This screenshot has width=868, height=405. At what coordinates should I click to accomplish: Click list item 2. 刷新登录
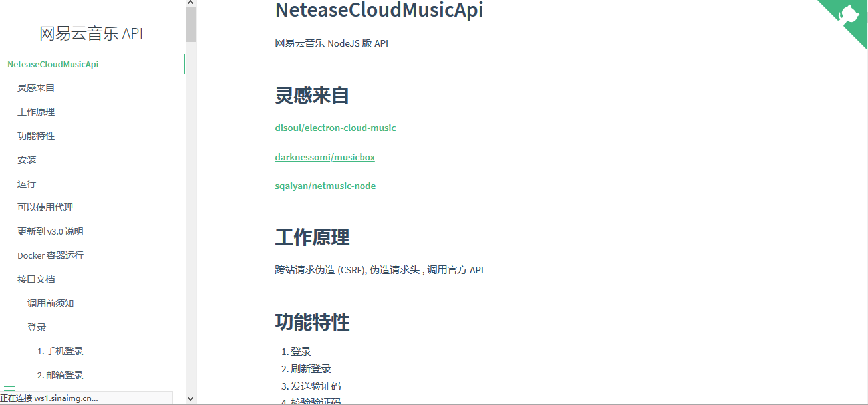tap(306, 369)
